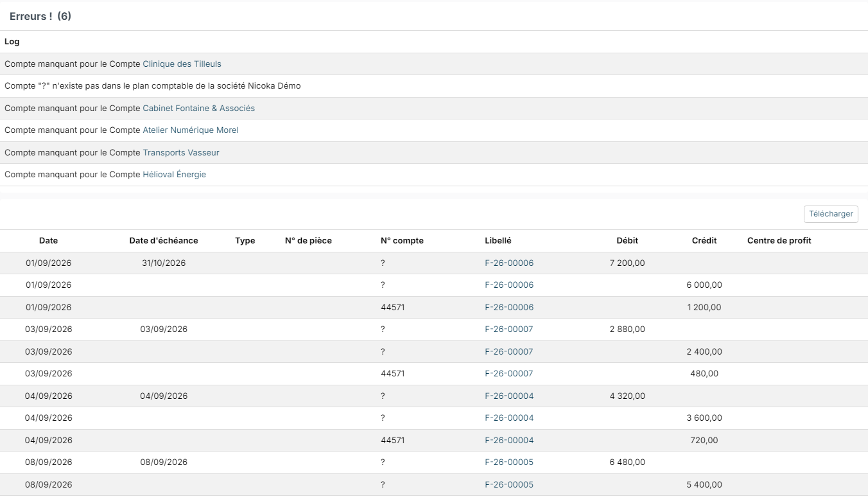Open F-26-00004 in the 4 320,00 debit row
The image size is (868, 501).
(509, 396)
